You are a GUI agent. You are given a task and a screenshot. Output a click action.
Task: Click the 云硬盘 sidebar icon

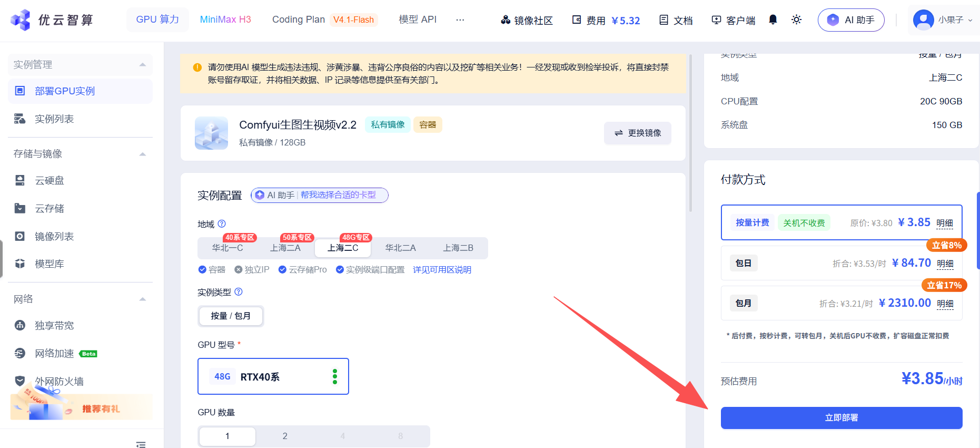[x=20, y=181]
